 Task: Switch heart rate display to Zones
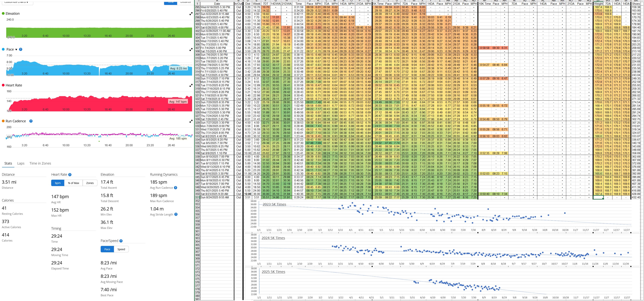point(90,183)
